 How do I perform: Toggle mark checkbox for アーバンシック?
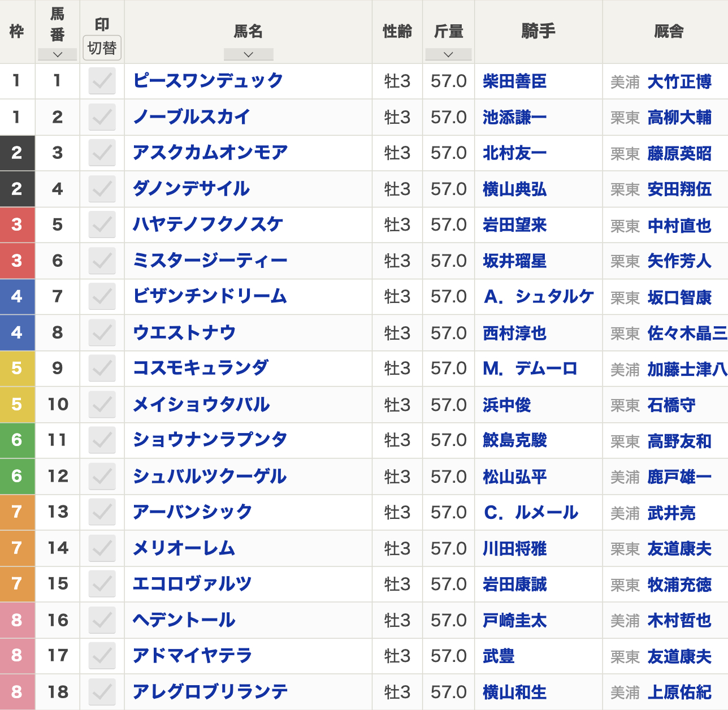102,512
